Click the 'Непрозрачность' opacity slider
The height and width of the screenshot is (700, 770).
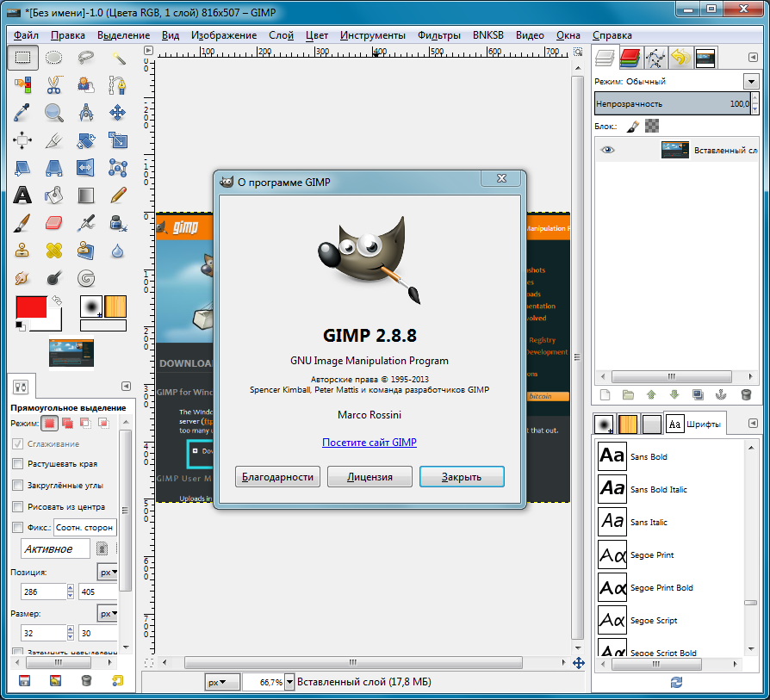pyautogui.click(x=673, y=103)
